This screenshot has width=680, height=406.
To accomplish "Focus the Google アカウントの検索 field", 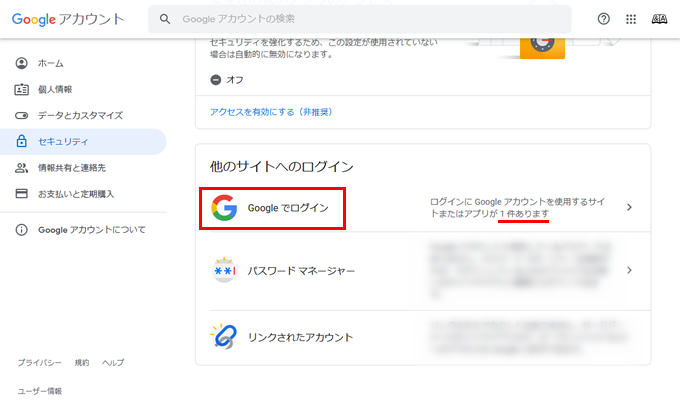I will coord(360,19).
